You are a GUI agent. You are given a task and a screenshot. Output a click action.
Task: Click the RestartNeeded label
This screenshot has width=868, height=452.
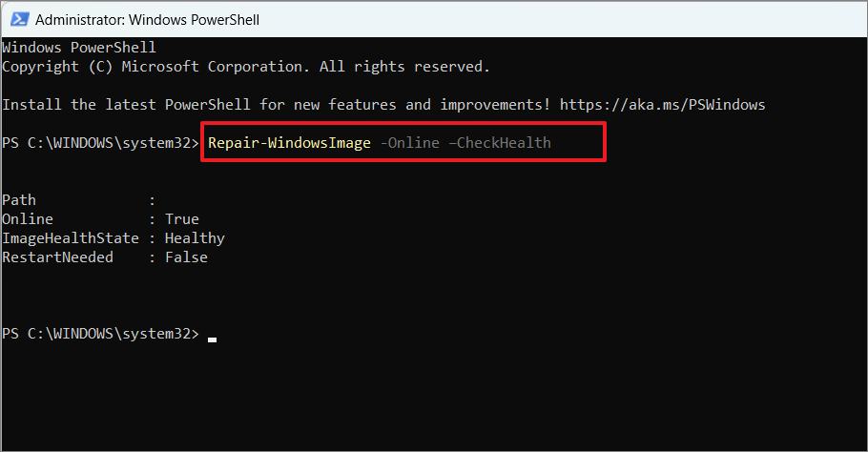[x=57, y=257]
